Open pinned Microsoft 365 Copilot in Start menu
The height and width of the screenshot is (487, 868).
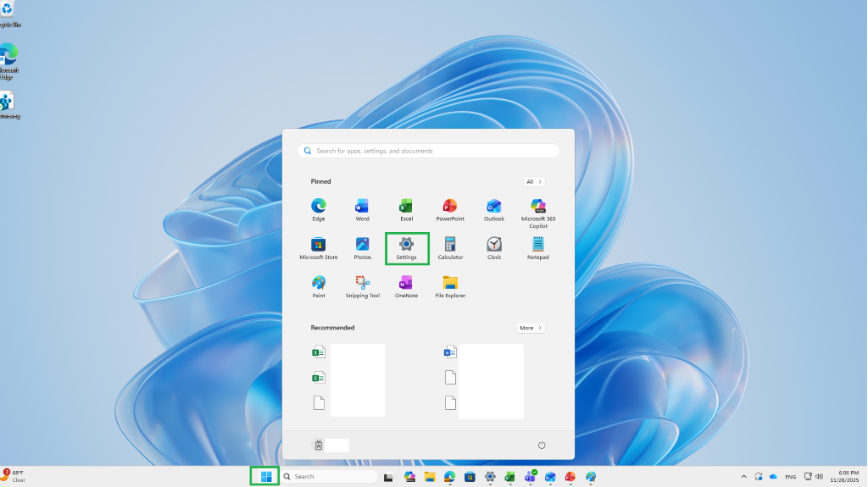538,213
